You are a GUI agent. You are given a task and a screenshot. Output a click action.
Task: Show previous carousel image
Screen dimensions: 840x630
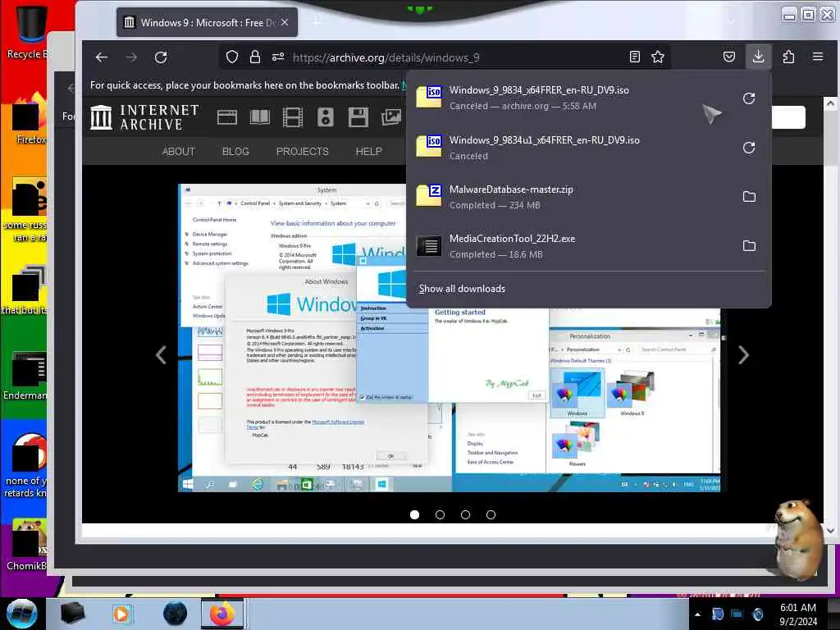[x=161, y=354]
